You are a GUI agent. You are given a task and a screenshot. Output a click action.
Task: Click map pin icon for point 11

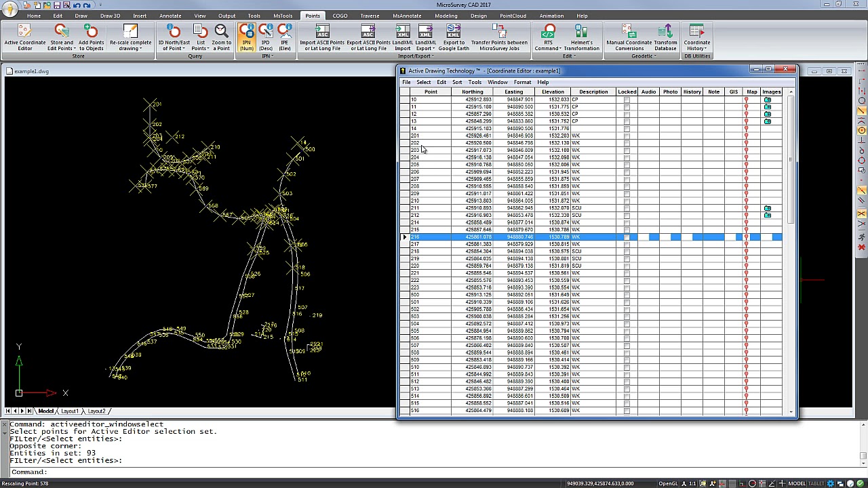(x=747, y=107)
